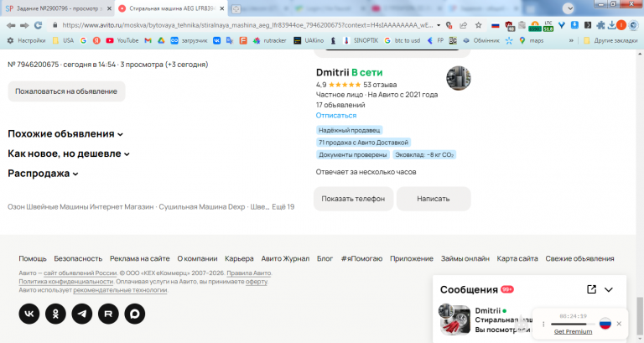This screenshot has height=343, width=644.
Task: Open the Google Drive bookmark icon
Action: tap(161, 40)
